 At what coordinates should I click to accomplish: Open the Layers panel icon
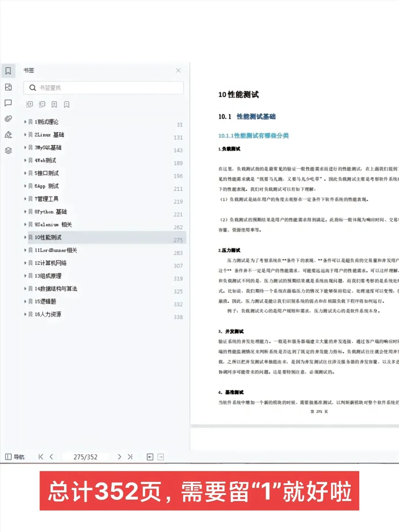point(8,151)
